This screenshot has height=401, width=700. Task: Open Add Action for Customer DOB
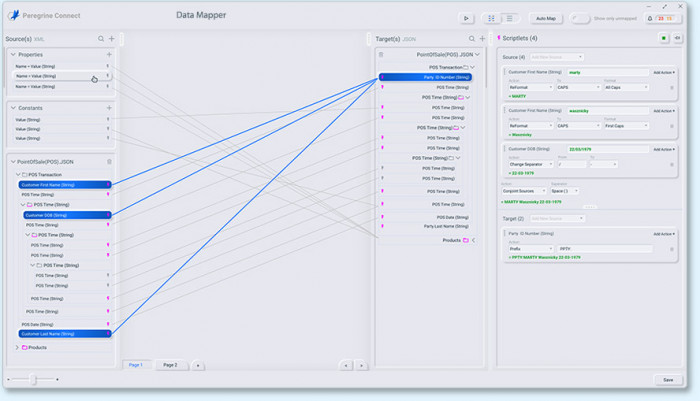(x=664, y=149)
